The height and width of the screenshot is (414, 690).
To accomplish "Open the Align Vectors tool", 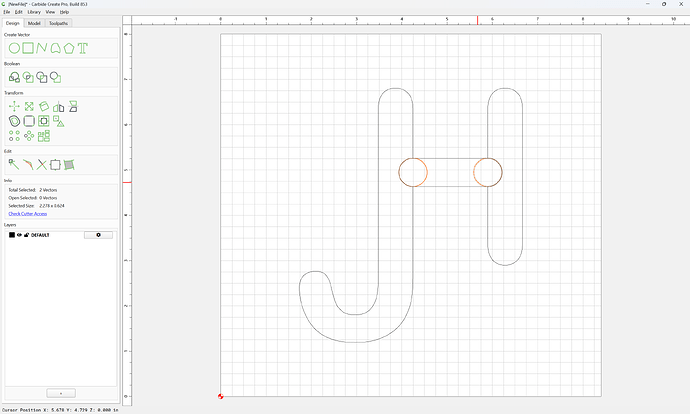I will [x=44, y=121].
